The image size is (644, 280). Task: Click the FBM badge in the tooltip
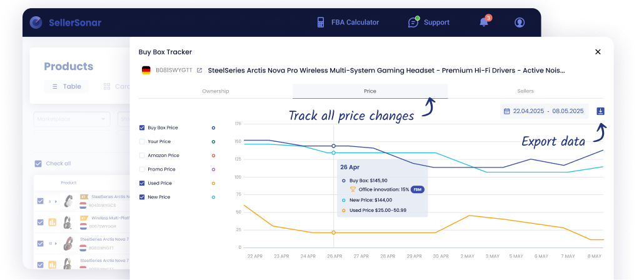tap(417, 189)
